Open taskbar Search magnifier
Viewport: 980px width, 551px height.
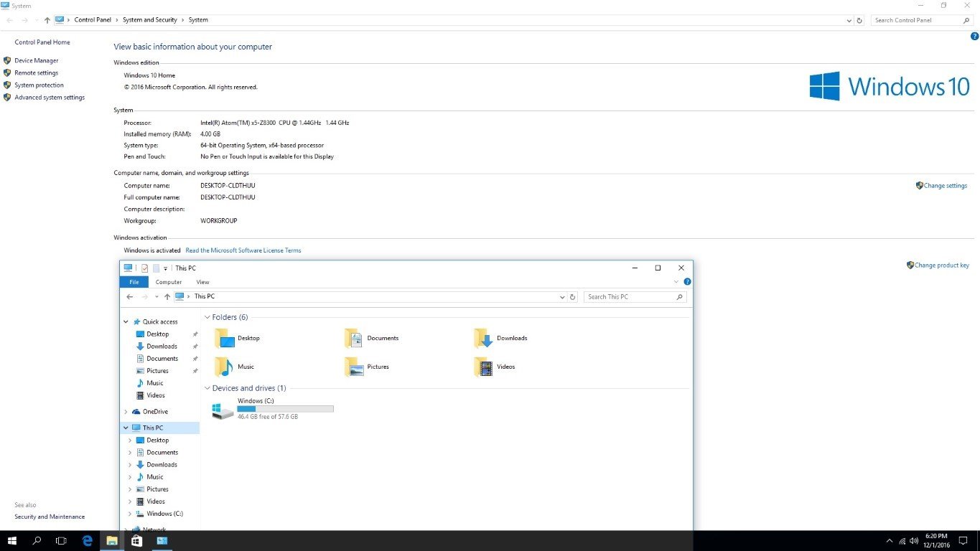pyautogui.click(x=37, y=540)
